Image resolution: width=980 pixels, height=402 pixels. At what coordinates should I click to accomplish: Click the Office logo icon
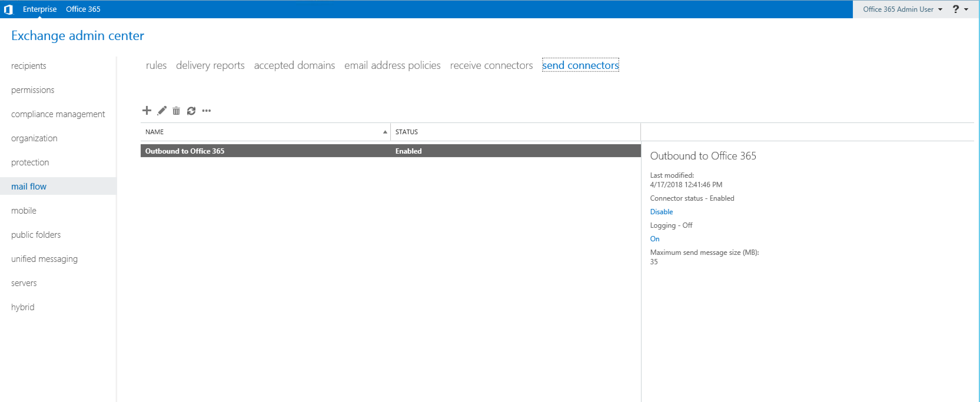[8, 9]
